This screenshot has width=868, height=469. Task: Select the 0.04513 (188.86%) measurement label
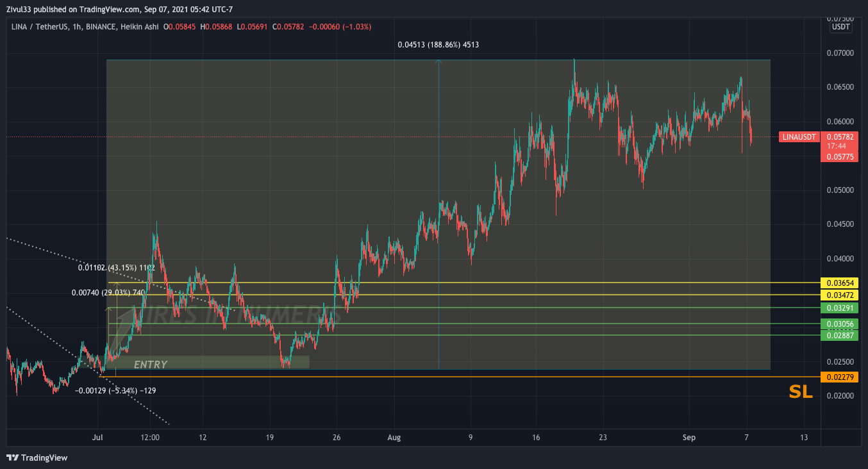coord(438,45)
